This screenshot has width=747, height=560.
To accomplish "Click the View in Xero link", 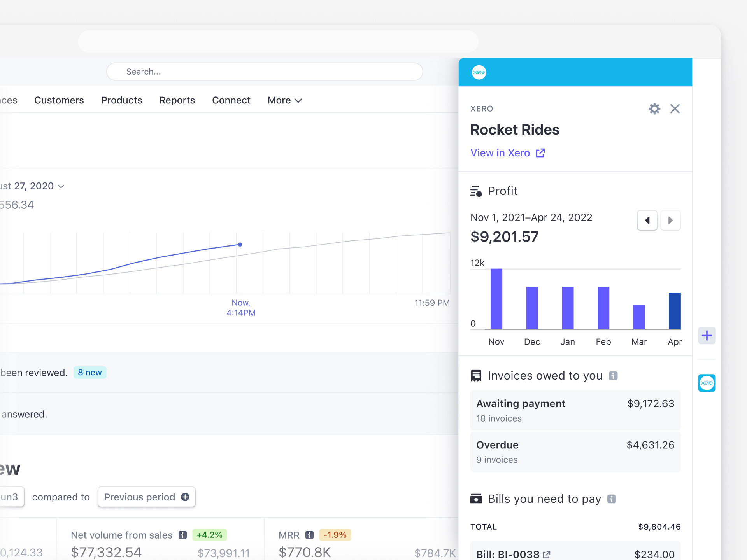I will [x=500, y=153].
